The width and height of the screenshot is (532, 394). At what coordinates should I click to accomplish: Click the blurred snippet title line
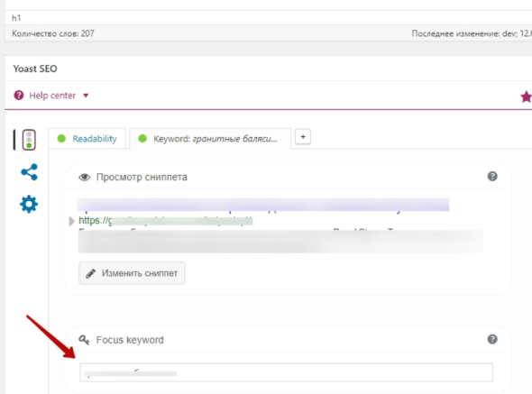point(263,205)
